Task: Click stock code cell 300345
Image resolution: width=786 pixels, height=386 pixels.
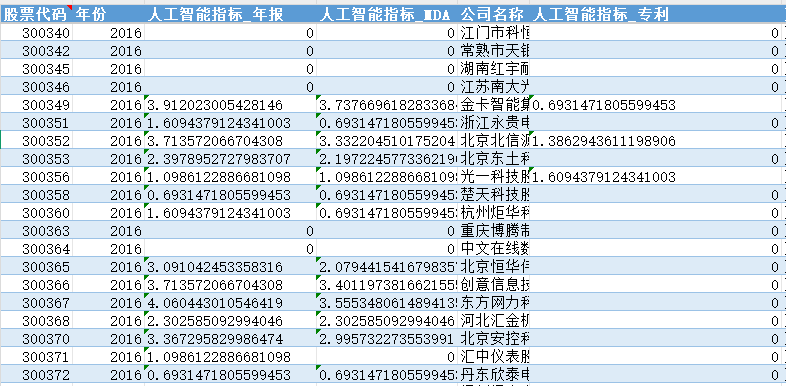Action: (37, 69)
